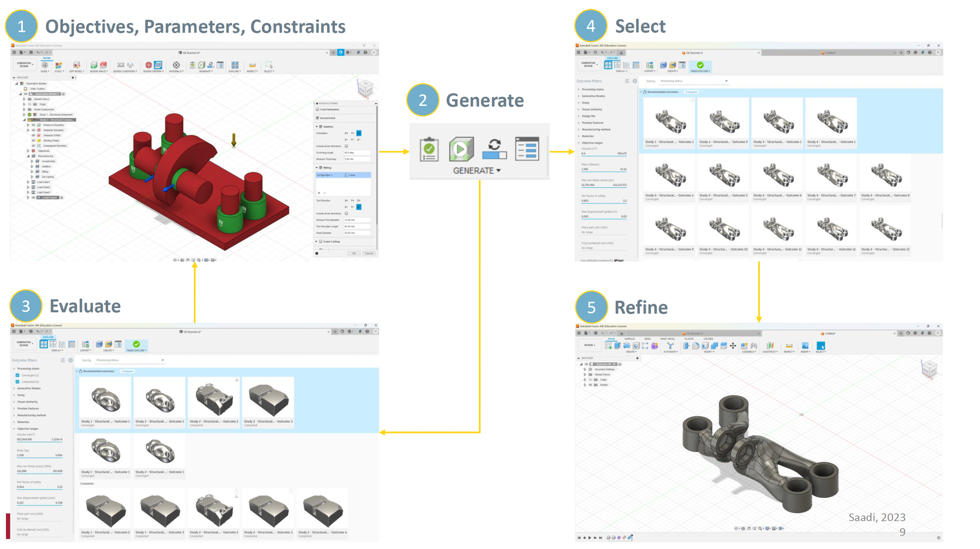
Task: Click the red Objectives target icon
Action: tap(148, 65)
